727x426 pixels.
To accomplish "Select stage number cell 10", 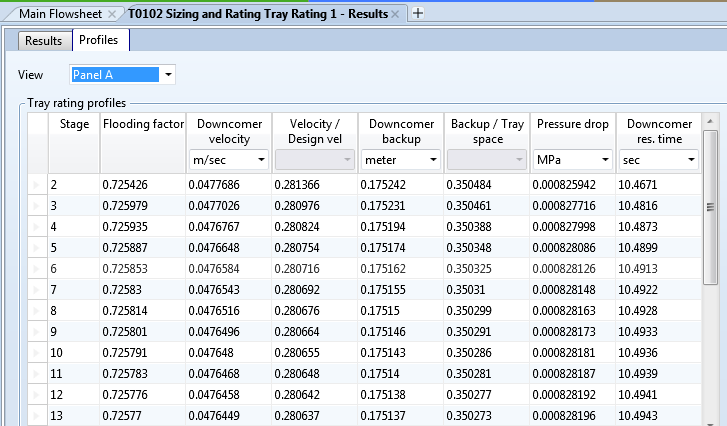I will pyautogui.click(x=74, y=353).
